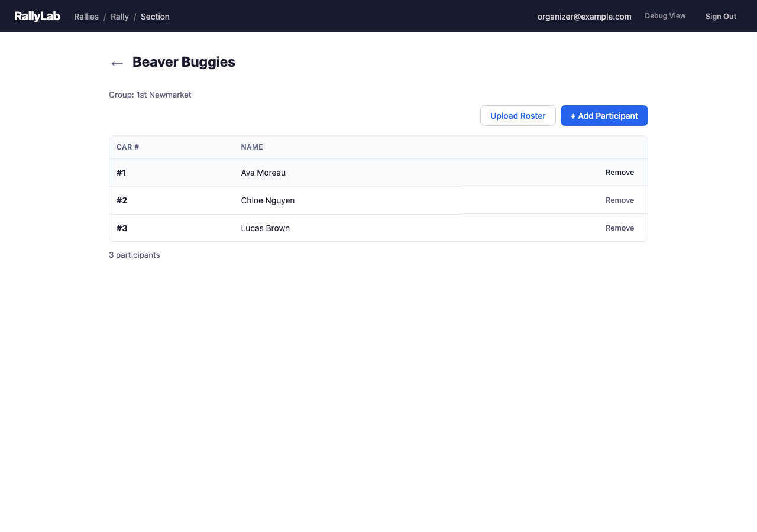The height and width of the screenshot is (532, 757).
Task: Open the Rally breadcrumb link
Action: coord(119,17)
